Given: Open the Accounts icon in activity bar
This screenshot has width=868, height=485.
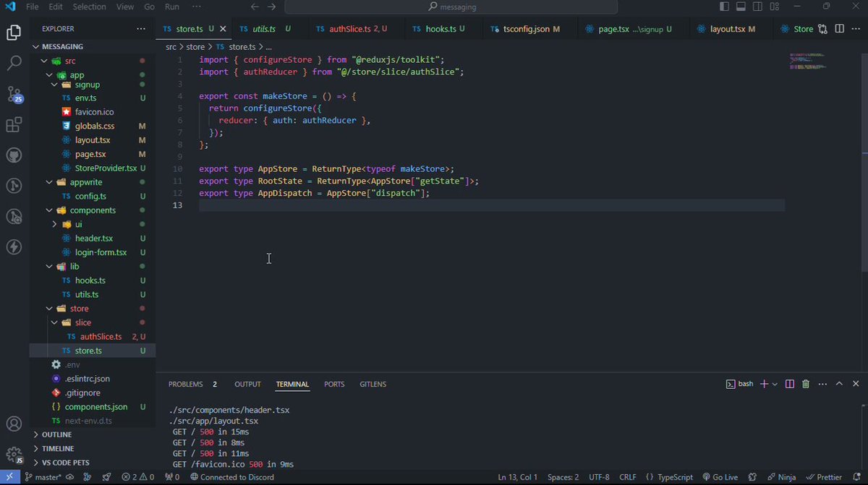Looking at the screenshot, I should 14,424.
